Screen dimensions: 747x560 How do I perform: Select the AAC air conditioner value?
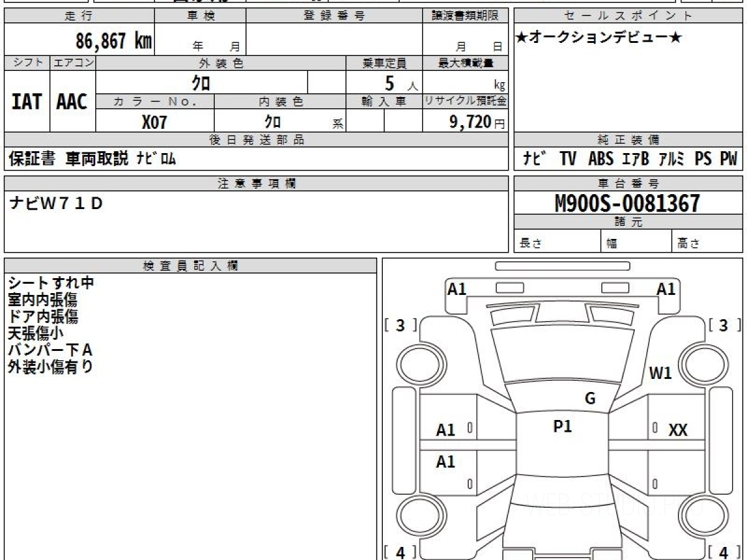[x=73, y=101]
